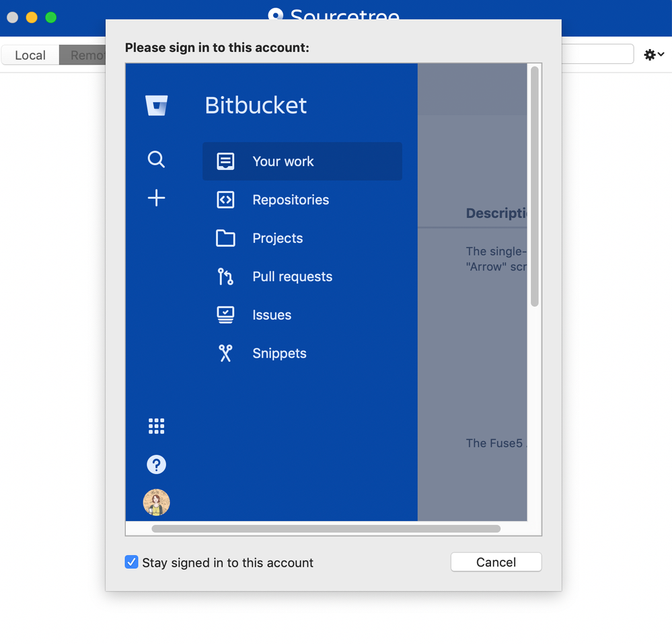
Task: Go to Projects section
Action: 302,238
